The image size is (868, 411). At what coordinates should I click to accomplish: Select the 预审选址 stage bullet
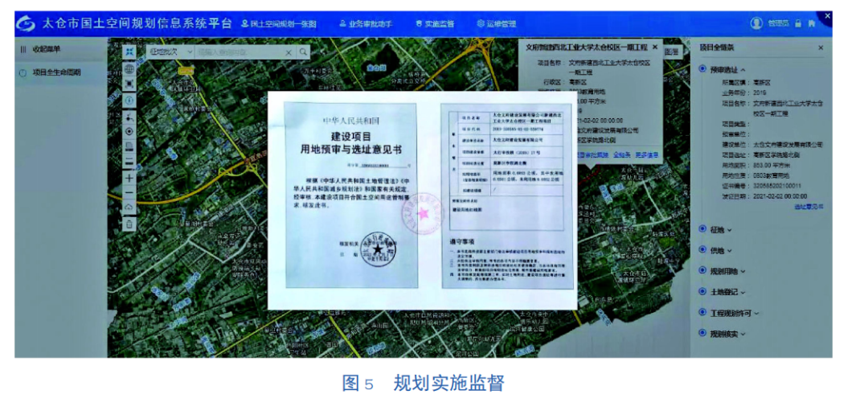tap(702, 69)
